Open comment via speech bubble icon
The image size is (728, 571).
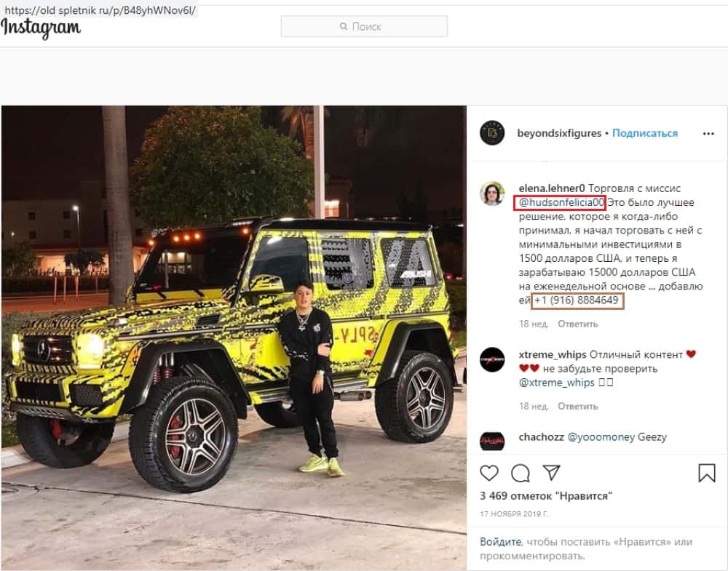[x=520, y=473]
